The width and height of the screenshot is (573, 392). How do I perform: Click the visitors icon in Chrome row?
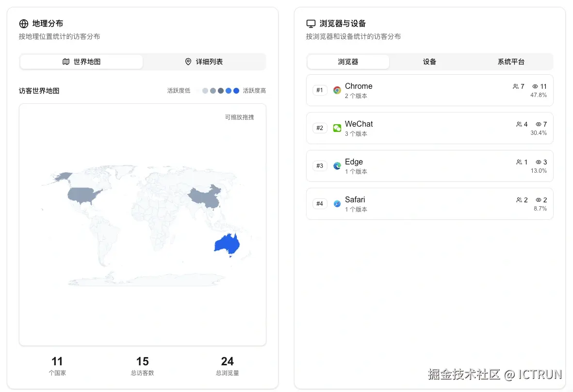tap(516, 86)
